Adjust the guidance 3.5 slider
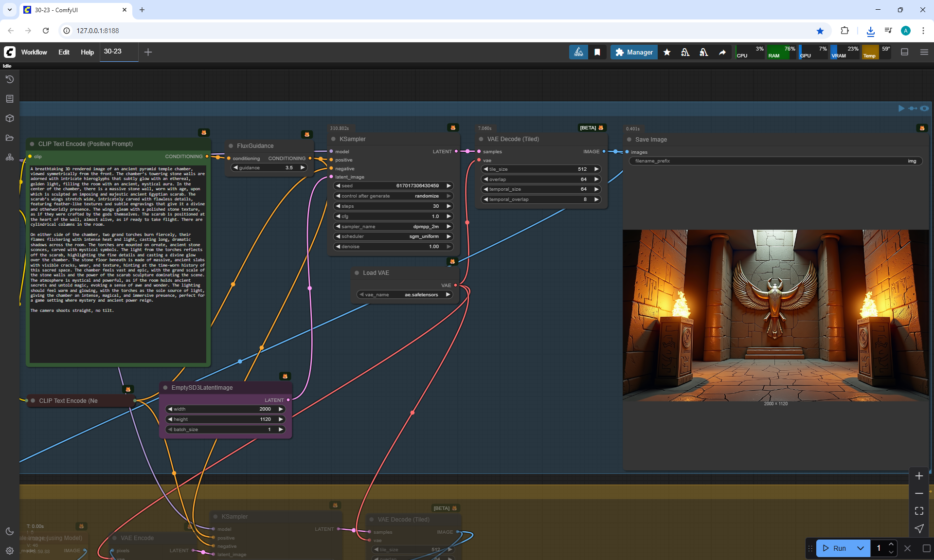Screen dimensions: 934x560 269,167
